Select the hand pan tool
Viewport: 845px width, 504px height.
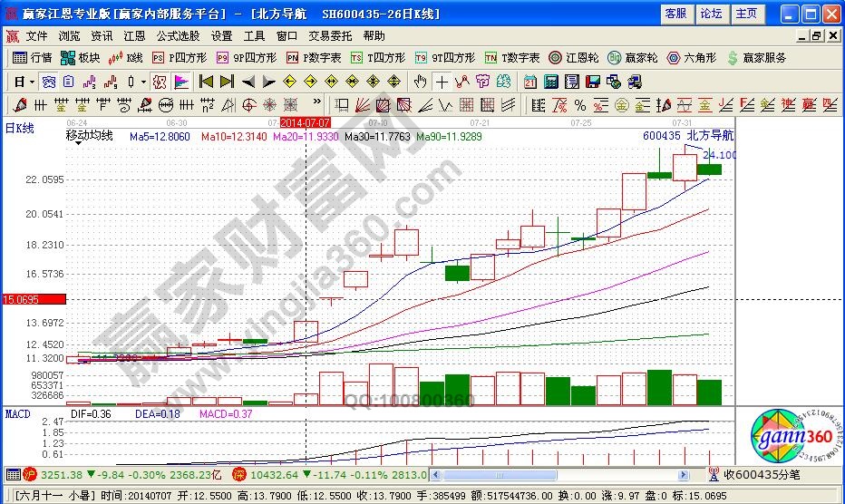(x=420, y=82)
